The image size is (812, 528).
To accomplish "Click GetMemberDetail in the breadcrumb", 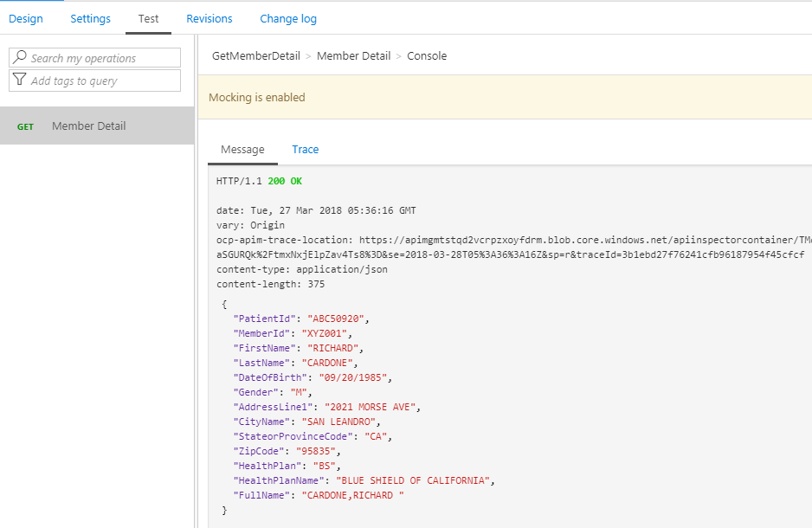I will click(256, 56).
